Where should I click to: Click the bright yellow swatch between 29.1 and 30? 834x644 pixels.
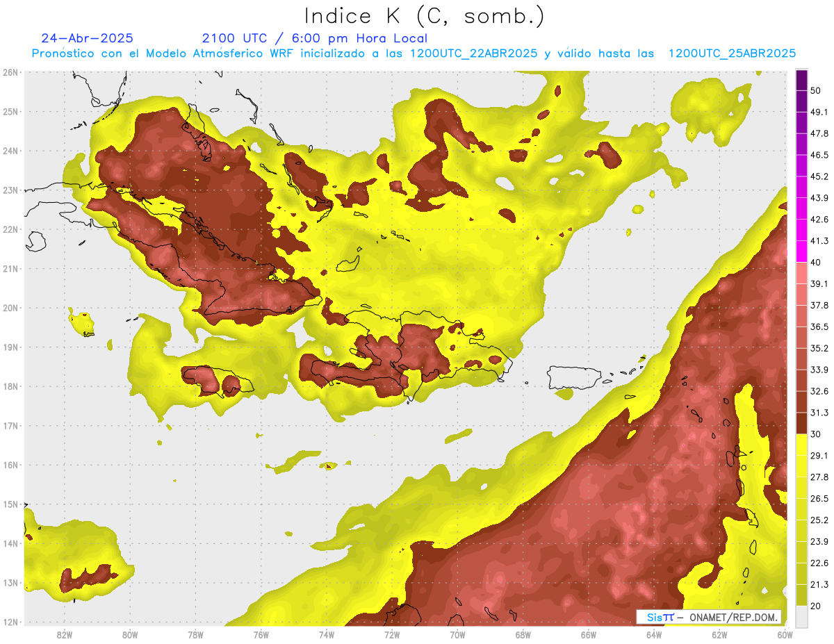801,445
